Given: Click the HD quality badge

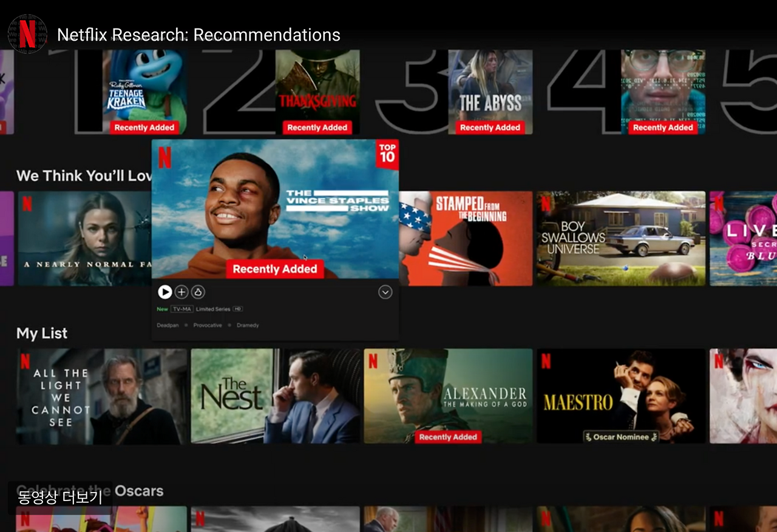Looking at the screenshot, I should tap(238, 309).
